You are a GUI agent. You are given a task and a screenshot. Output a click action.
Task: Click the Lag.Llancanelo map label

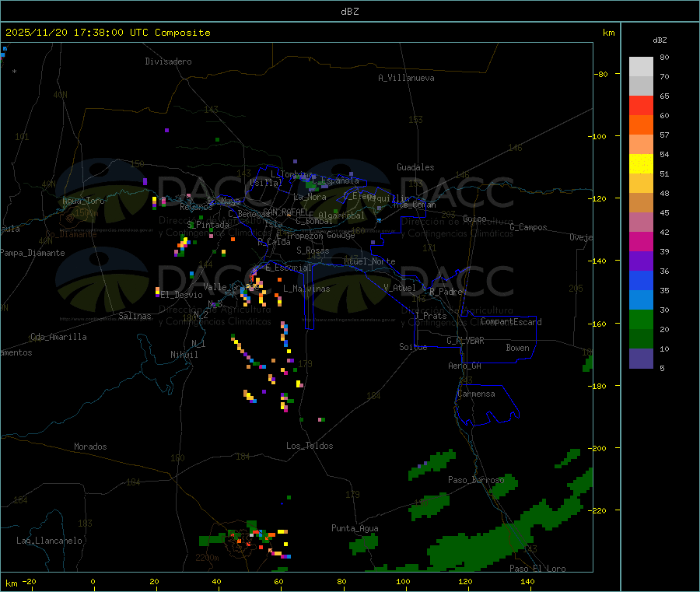[x=50, y=541]
